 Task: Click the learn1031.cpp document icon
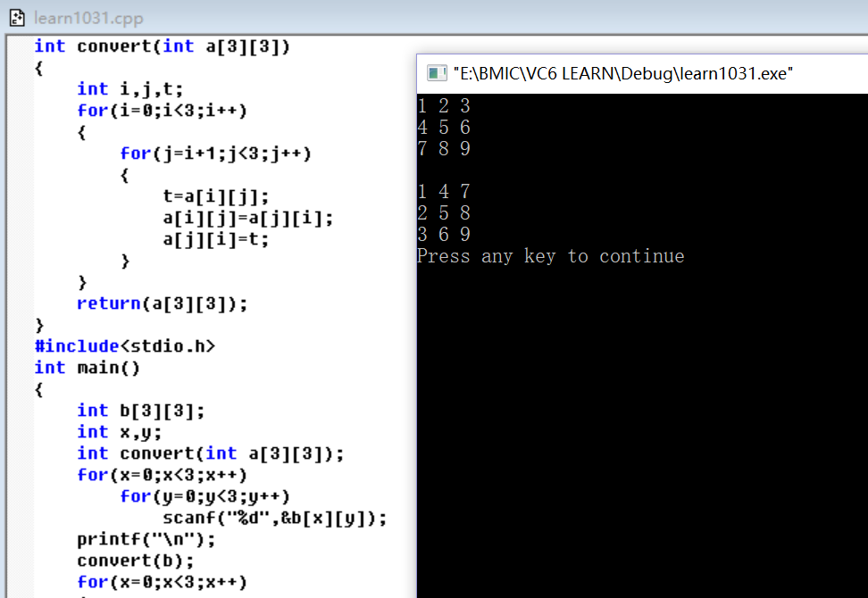click(x=16, y=18)
